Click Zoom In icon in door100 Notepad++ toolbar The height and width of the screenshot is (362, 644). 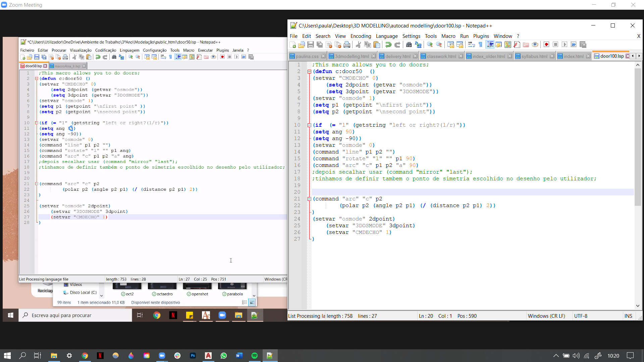point(430,45)
